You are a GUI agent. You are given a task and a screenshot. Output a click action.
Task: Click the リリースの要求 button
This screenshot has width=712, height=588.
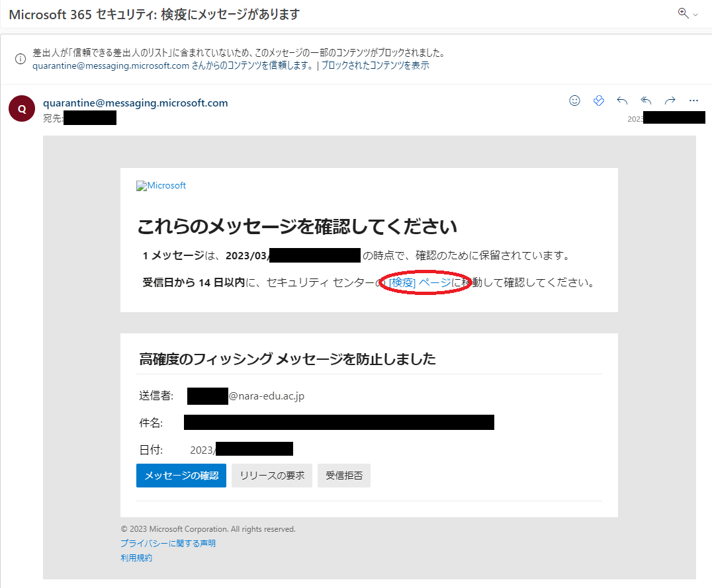[272, 476]
